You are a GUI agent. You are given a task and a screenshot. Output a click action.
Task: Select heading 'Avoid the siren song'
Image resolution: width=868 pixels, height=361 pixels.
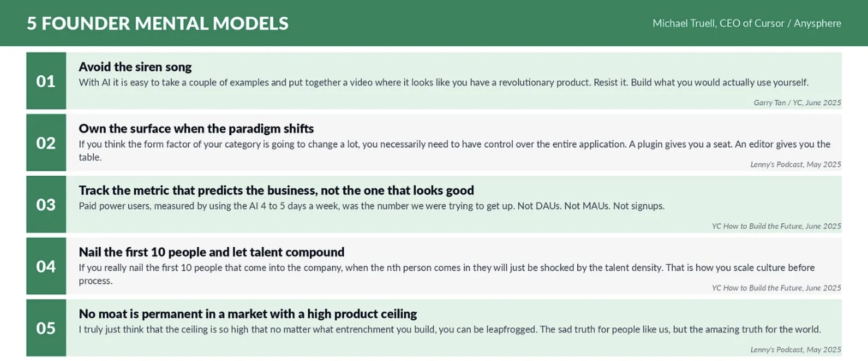tap(135, 67)
